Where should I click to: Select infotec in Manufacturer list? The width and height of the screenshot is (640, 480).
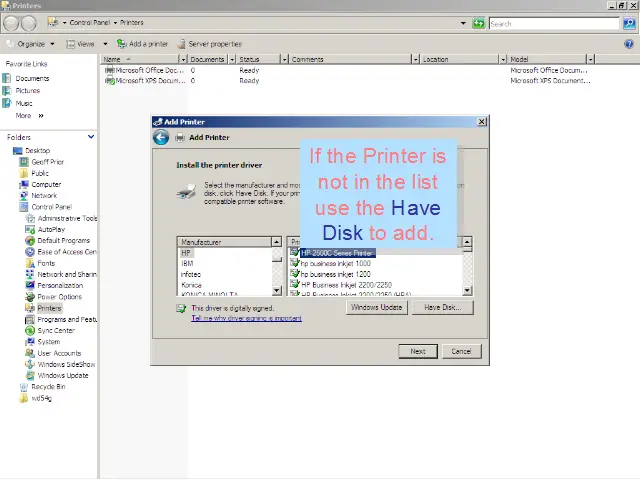click(191, 274)
